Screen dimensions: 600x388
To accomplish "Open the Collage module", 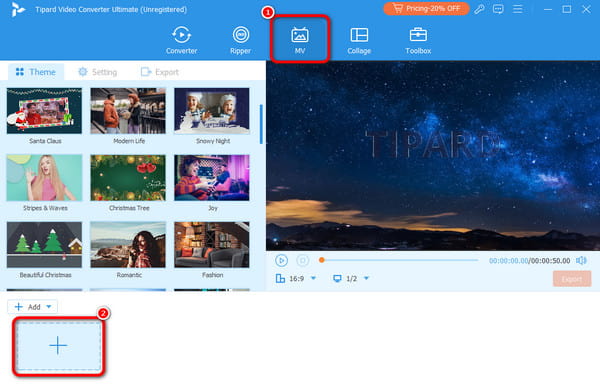I will pyautogui.click(x=359, y=40).
